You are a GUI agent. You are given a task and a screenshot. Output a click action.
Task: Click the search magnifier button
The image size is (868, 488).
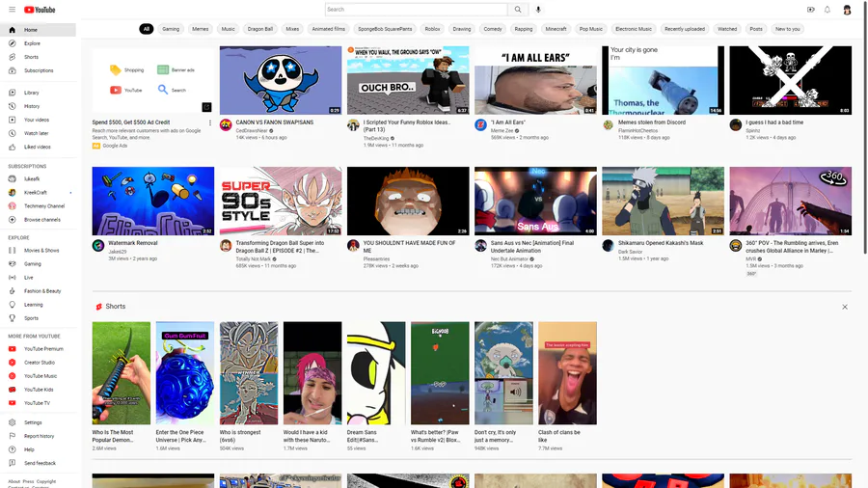click(x=518, y=10)
